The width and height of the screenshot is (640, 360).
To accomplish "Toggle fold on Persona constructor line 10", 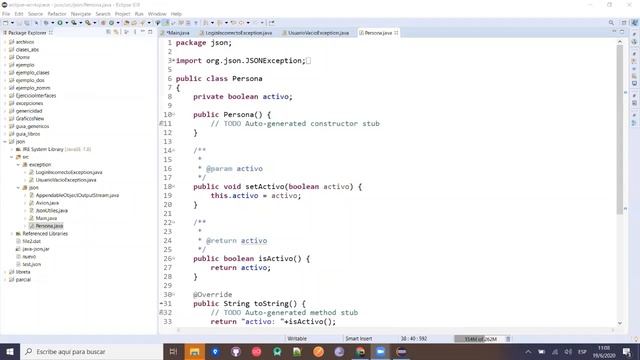I will [174, 115].
